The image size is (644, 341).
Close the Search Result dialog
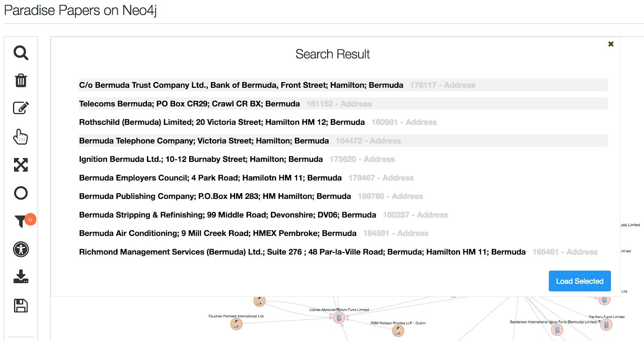(611, 44)
